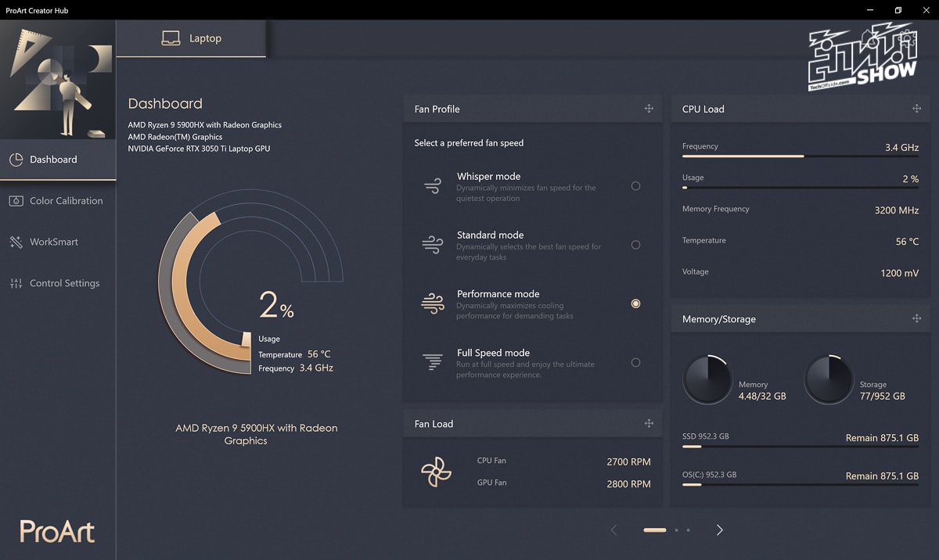The width and height of the screenshot is (939, 560).
Task: Click the circular CPU usage gauge
Action: pos(250,282)
